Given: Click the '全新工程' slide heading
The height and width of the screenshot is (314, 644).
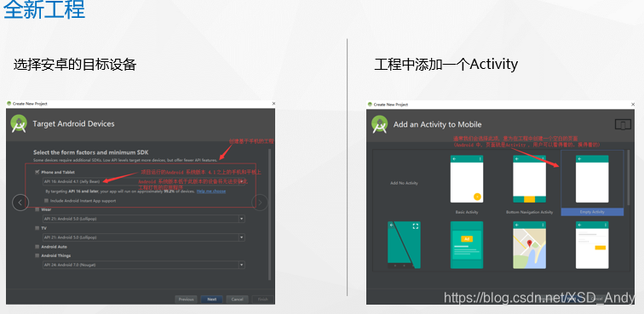Looking at the screenshot, I should [x=44, y=9].
